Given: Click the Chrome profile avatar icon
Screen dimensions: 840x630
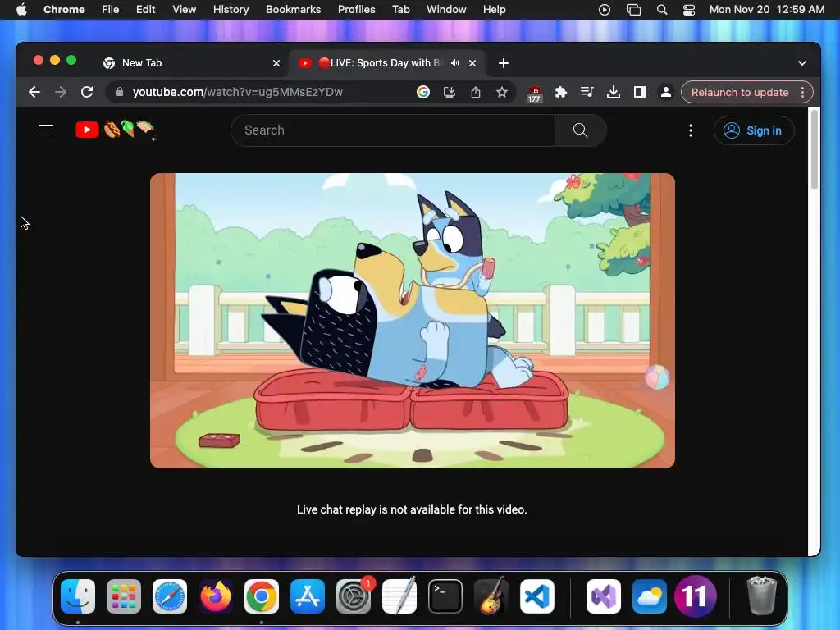Looking at the screenshot, I should pos(666,92).
